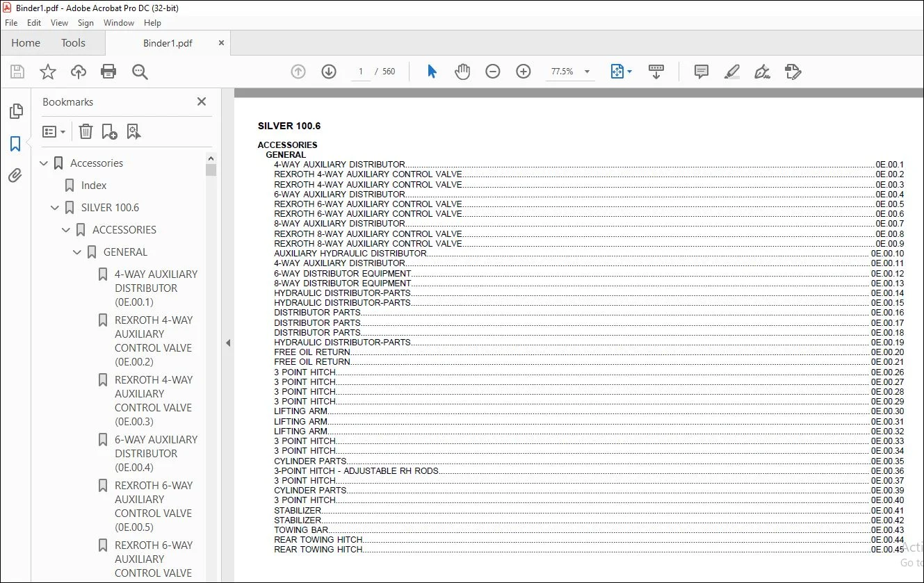Go to previous page arrow
This screenshot has width=924, height=583.
(x=298, y=72)
